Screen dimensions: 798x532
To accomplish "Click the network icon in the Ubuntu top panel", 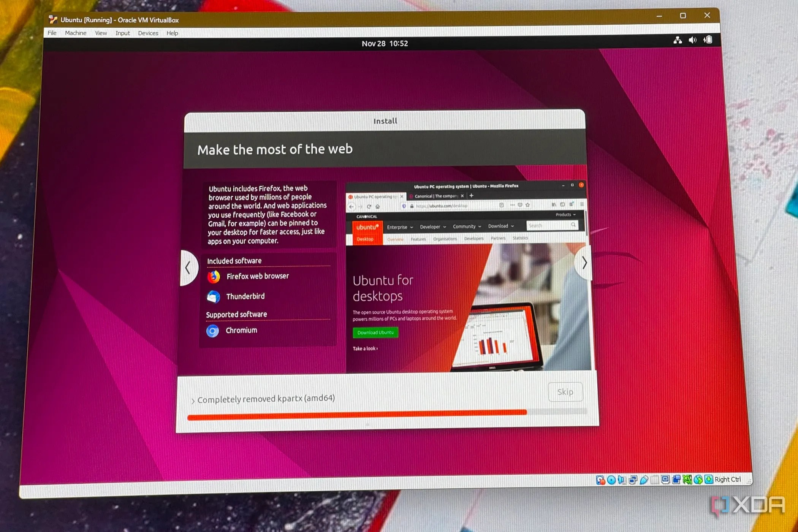I will [678, 40].
